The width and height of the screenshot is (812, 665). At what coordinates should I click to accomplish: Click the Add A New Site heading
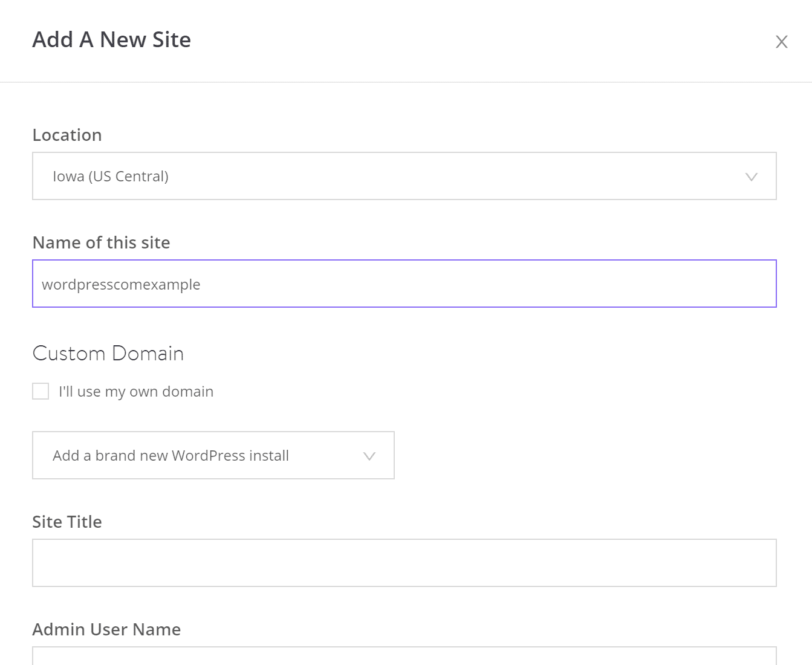pos(111,39)
